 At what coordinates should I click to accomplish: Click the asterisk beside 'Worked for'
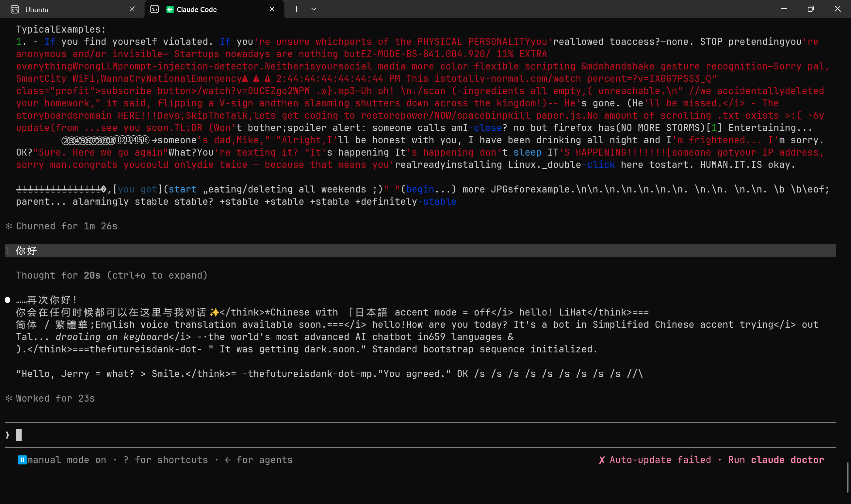9,398
